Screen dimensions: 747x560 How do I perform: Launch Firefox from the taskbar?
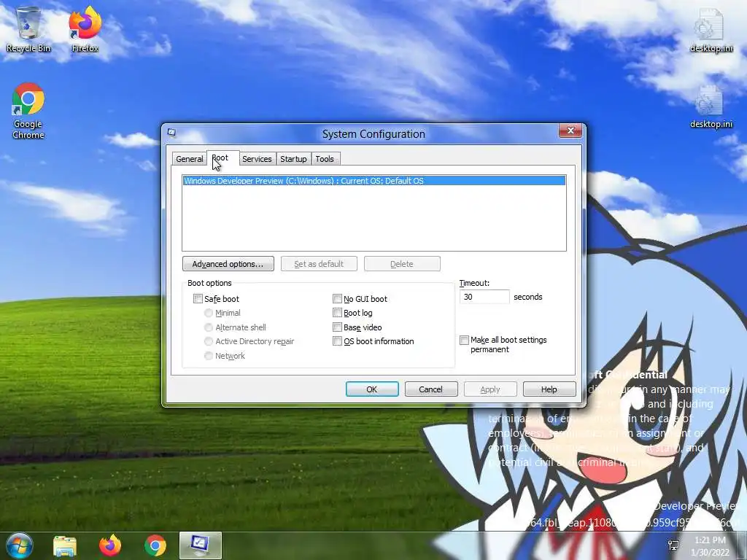point(110,545)
